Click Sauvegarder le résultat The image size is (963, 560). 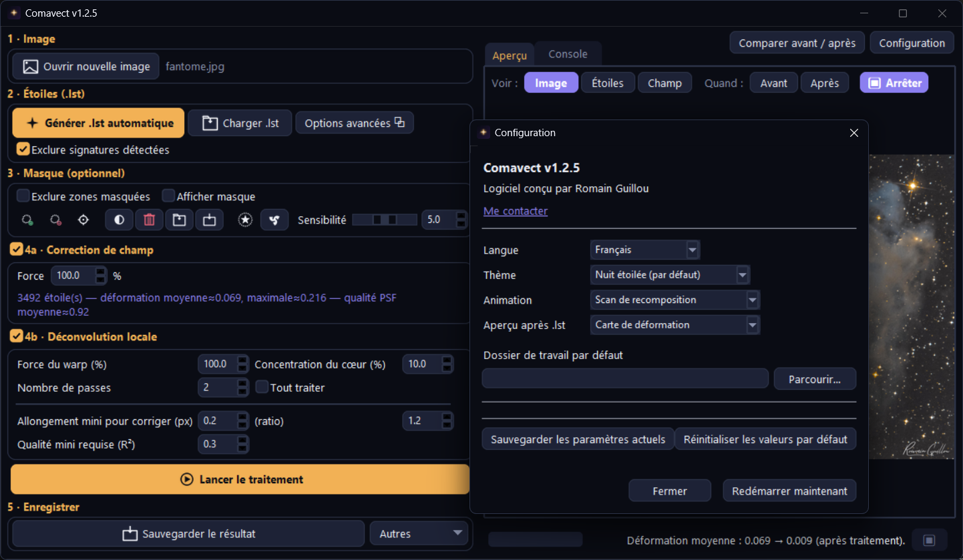tap(188, 534)
